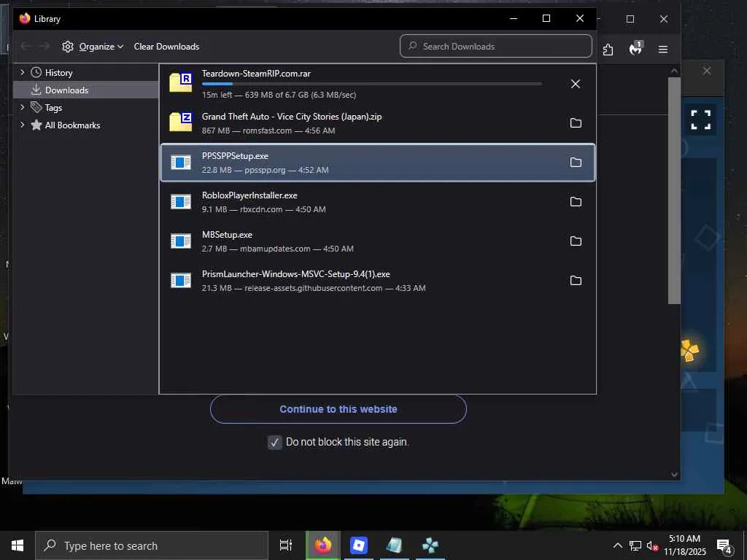Image resolution: width=747 pixels, height=560 pixels.
Task: Close the panel behind the Library window
Action: [706, 71]
